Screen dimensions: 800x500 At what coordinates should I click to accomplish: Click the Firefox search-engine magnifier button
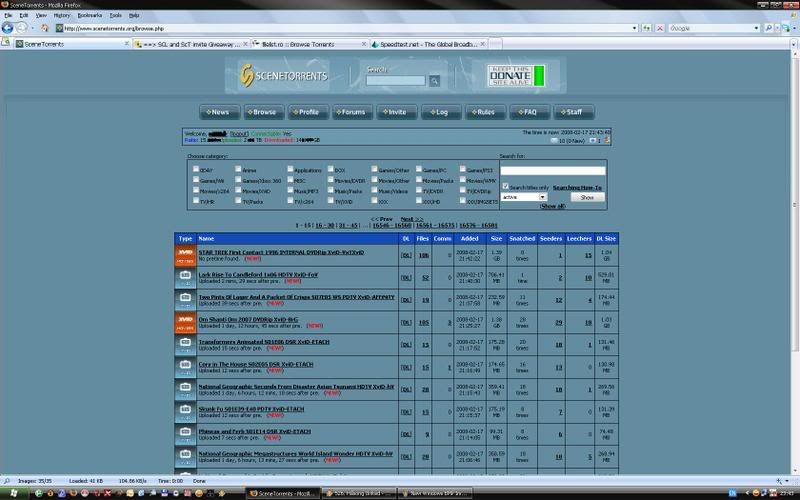[768, 28]
